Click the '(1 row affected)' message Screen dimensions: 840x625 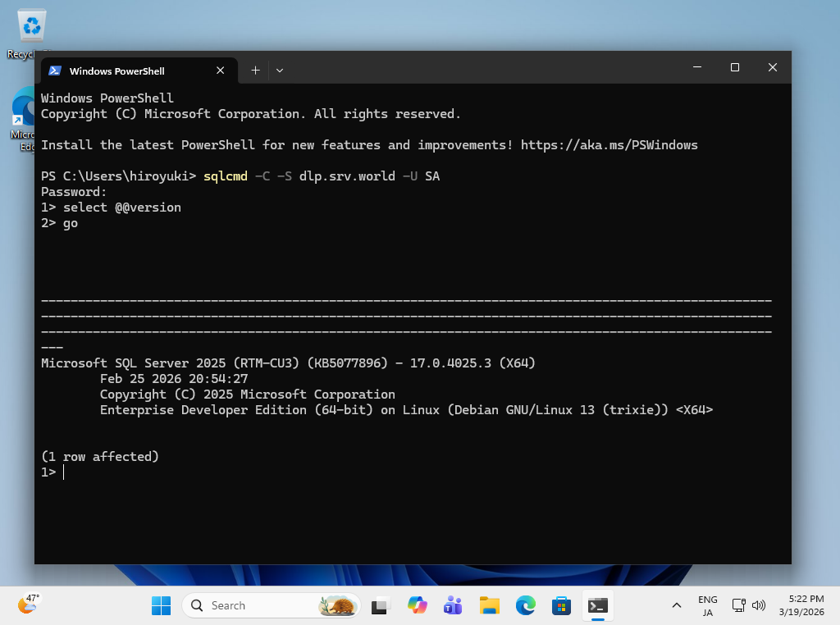click(x=100, y=456)
